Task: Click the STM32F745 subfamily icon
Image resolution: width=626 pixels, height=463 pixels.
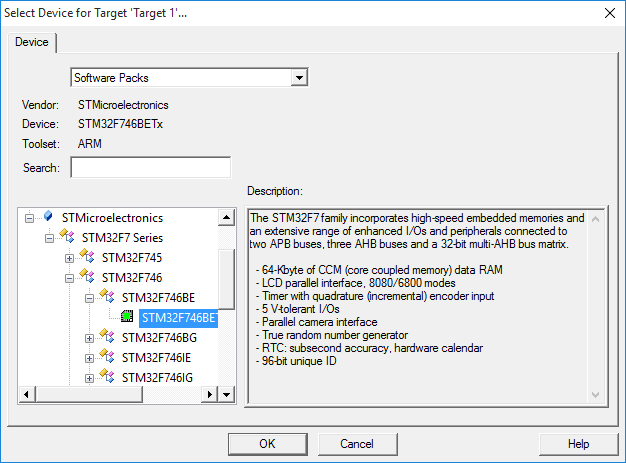Action: [x=87, y=256]
